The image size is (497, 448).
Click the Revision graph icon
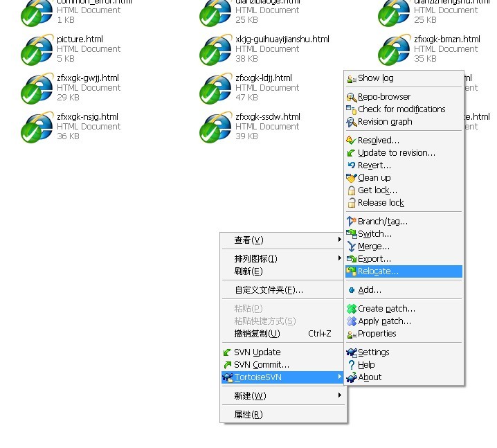pos(351,122)
